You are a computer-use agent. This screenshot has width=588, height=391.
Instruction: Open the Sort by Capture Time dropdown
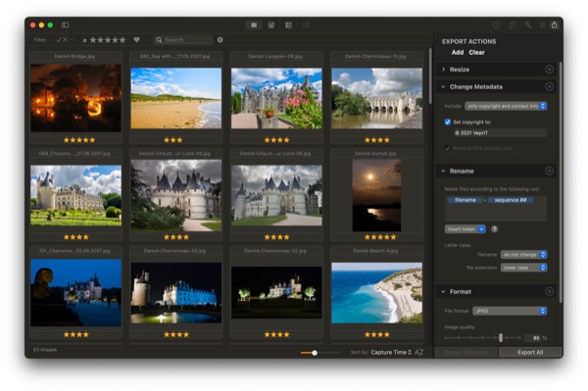[391, 352]
